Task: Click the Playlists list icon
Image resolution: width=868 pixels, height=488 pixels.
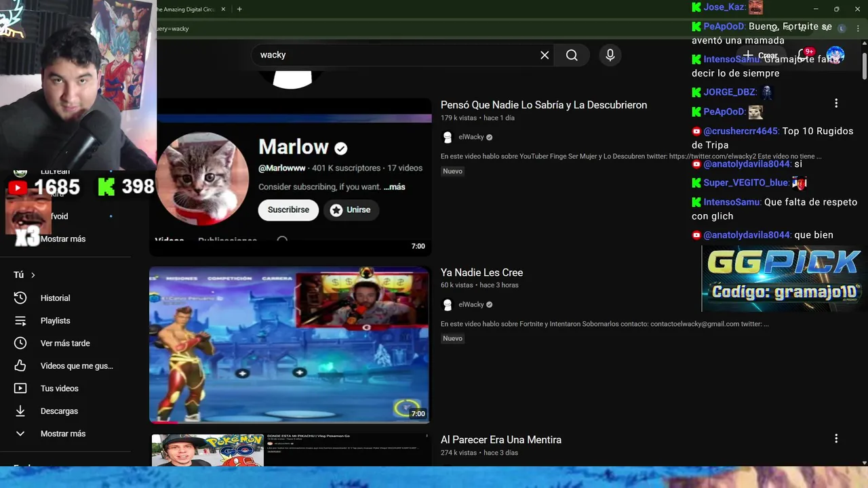Action: [x=20, y=321]
